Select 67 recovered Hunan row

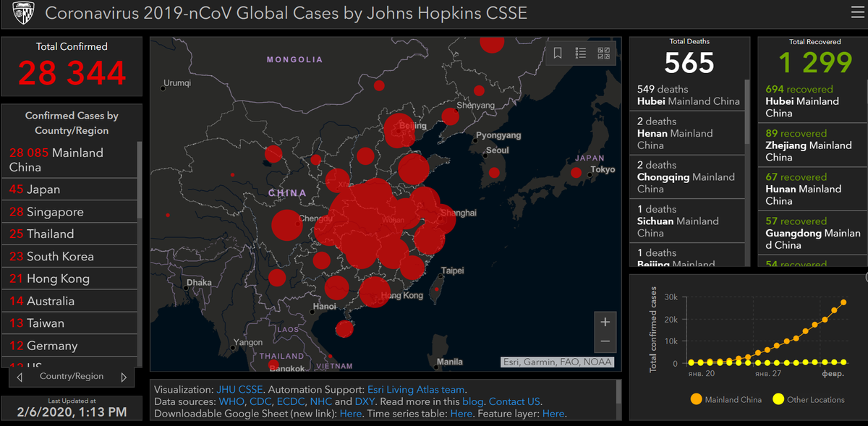(811, 189)
